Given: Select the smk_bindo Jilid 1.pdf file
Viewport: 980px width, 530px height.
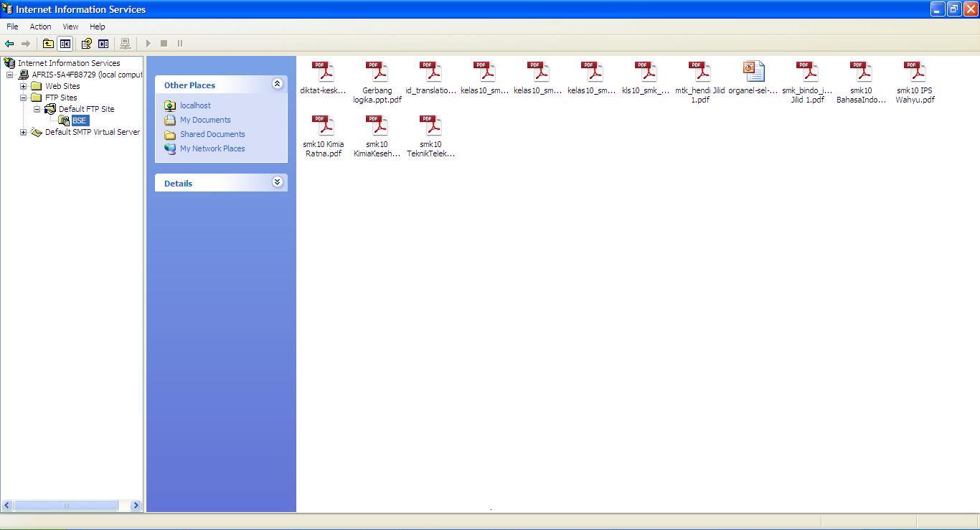Looking at the screenshot, I should [x=807, y=82].
